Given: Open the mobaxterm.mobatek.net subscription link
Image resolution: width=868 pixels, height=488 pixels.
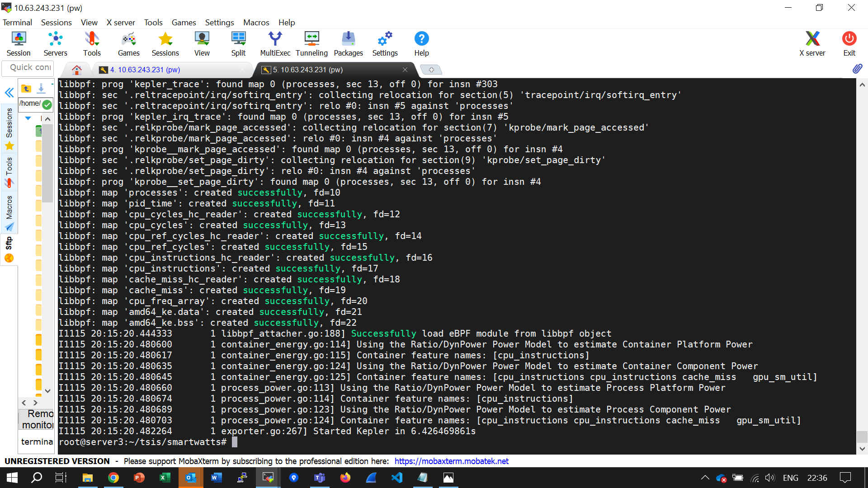Looking at the screenshot, I should point(452,461).
